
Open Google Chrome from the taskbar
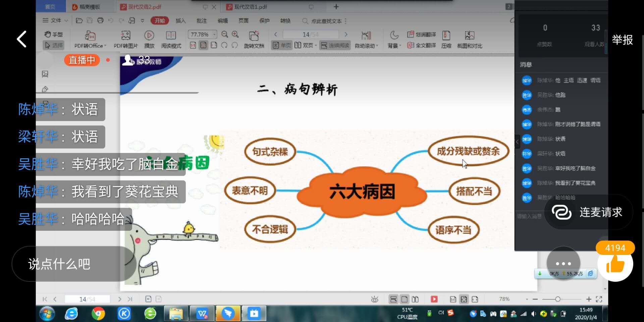pos(98,314)
